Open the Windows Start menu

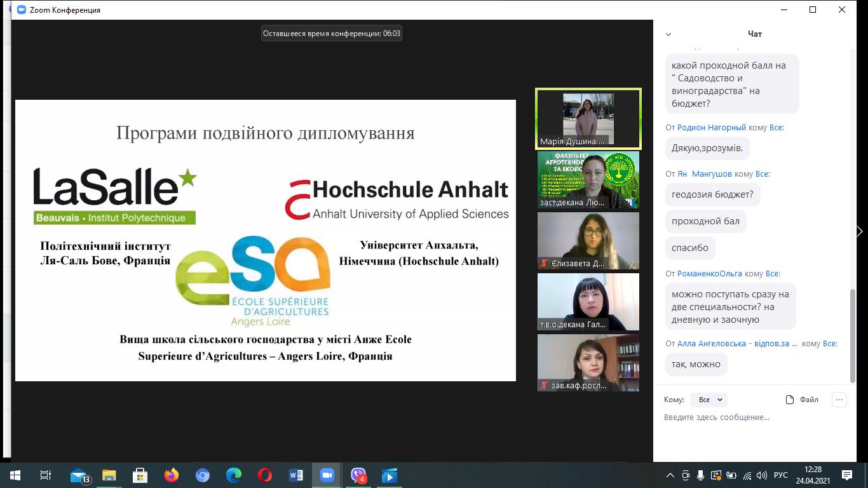tap(15, 475)
